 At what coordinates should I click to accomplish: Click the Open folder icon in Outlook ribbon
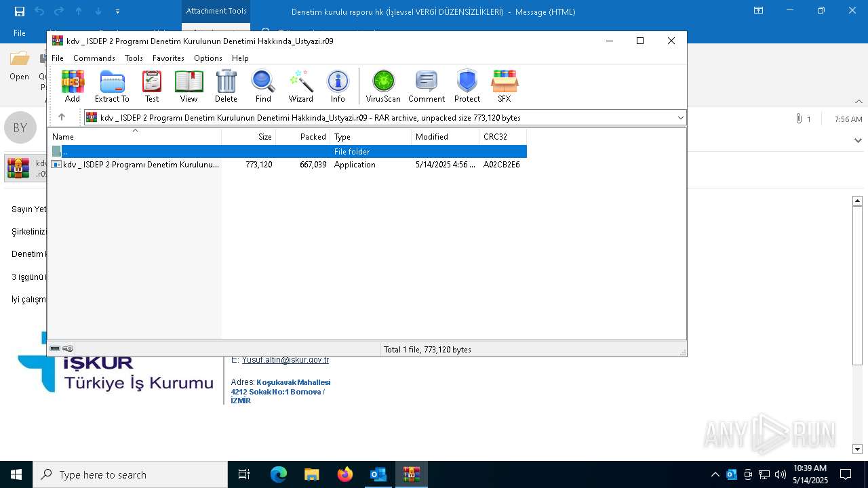(x=20, y=66)
